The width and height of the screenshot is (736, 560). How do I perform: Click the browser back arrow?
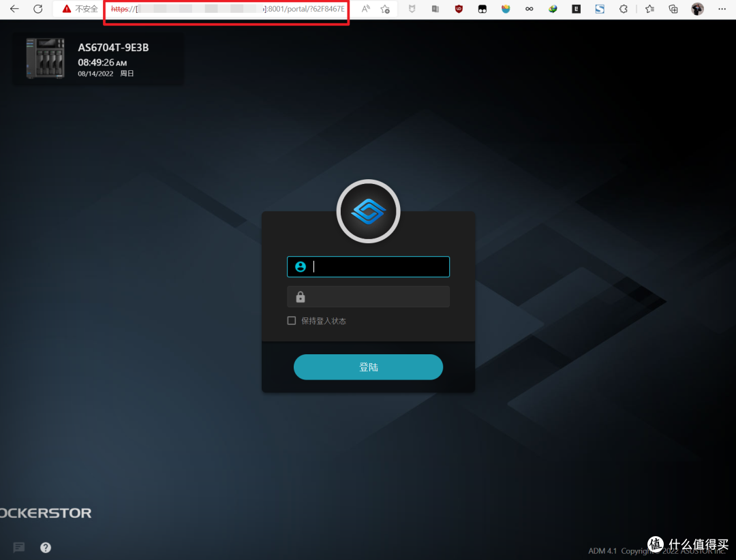[x=14, y=9]
